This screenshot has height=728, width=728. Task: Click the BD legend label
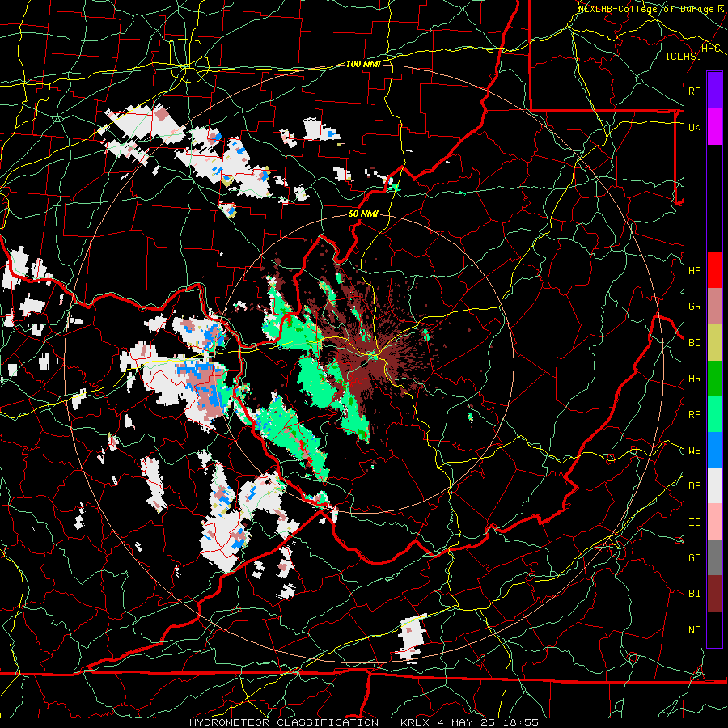click(694, 343)
